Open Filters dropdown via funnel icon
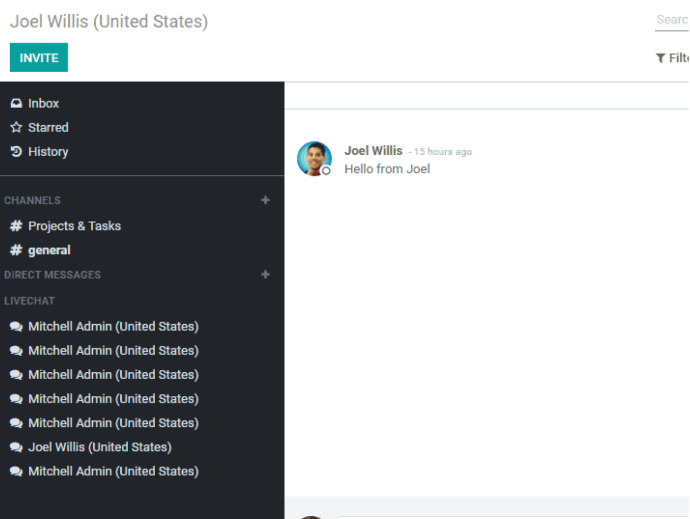 [661, 58]
